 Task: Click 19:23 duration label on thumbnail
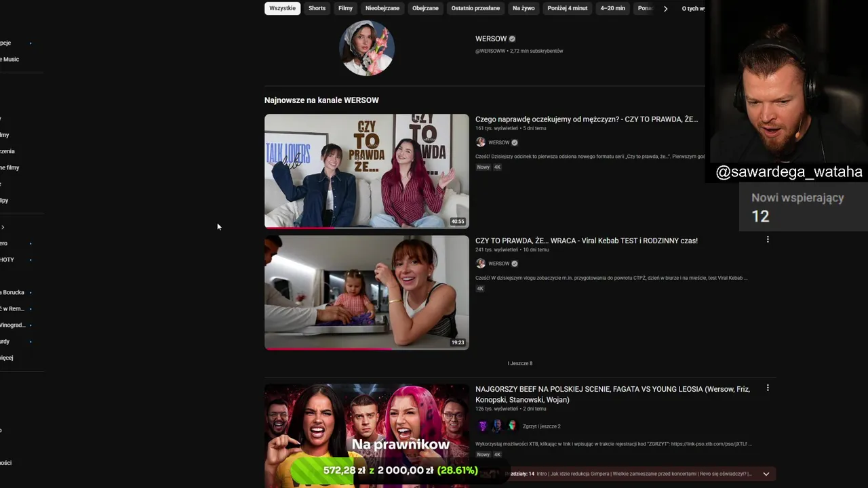458,343
